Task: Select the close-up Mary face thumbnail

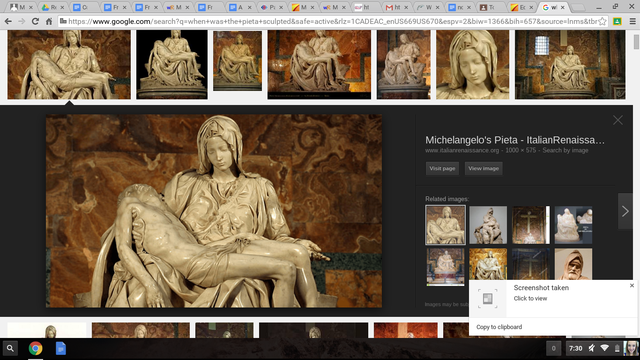Action: (472, 64)
